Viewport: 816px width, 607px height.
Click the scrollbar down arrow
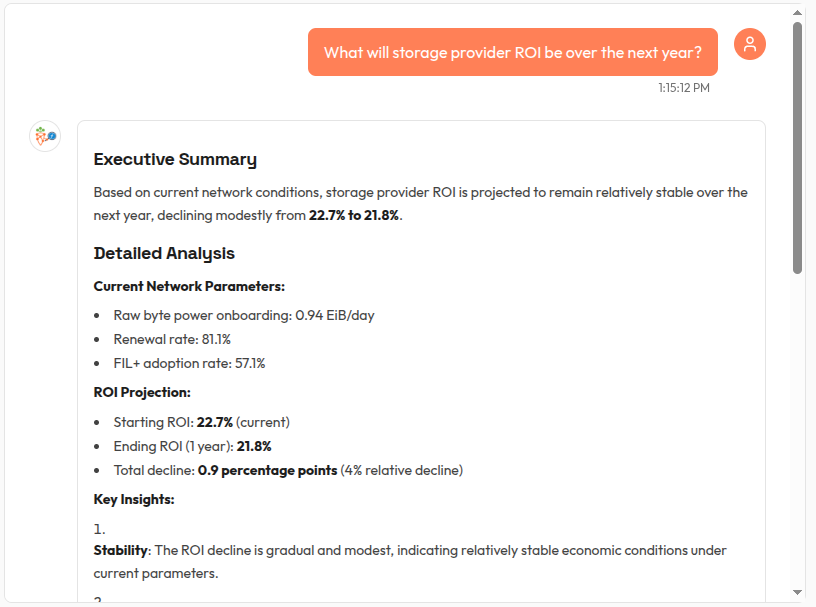pos(797,592)
